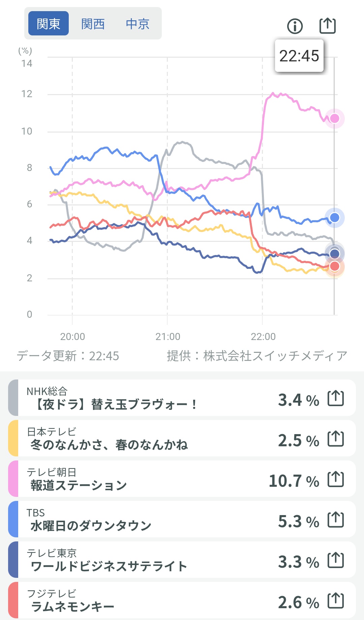Image resolution: width=364 pixels, height=620 pixels.
Task: Switch to the 関西 region tab
Action: pos(93,24)
